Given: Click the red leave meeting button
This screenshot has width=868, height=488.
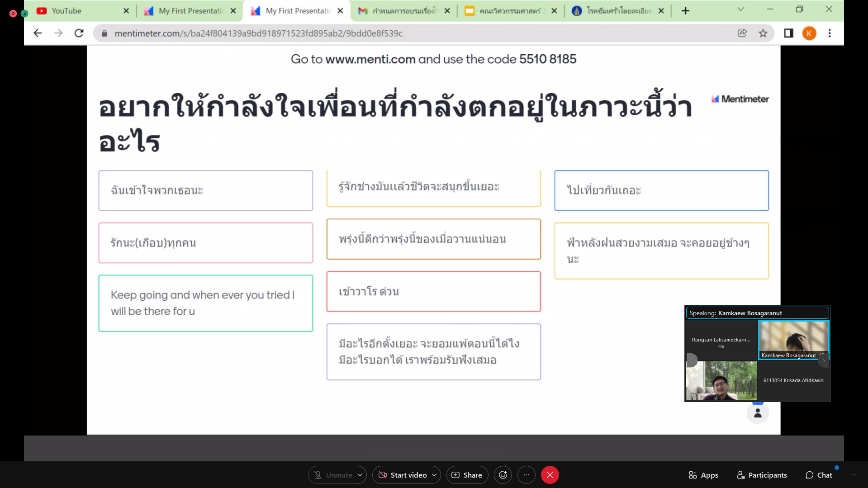Looking at the screenshot, I should [x=550, y=475].
